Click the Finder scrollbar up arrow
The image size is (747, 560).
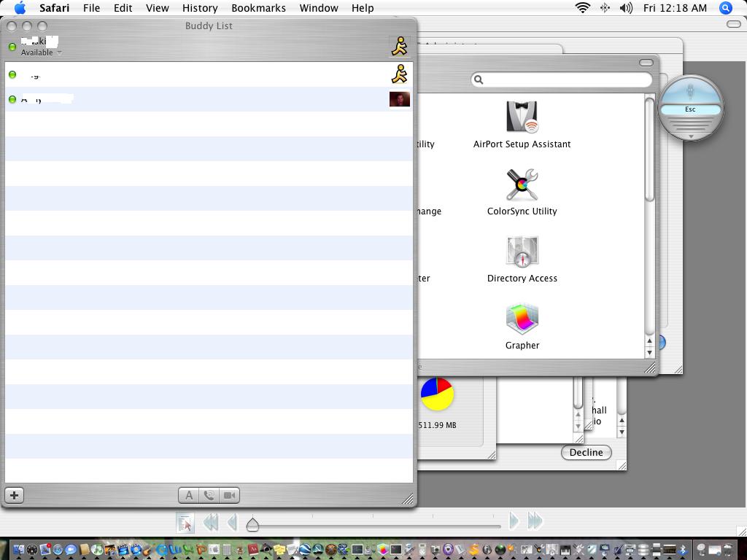coord(649,341)
